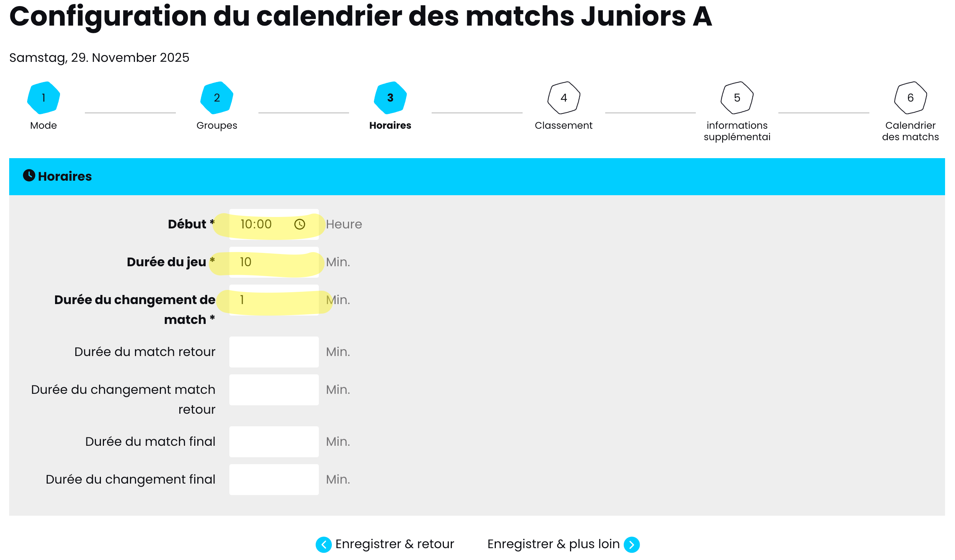The image size is (955, 560).
Task: Click the right arrow next icon
Action: pyautogui.click(x=632, y=544)
